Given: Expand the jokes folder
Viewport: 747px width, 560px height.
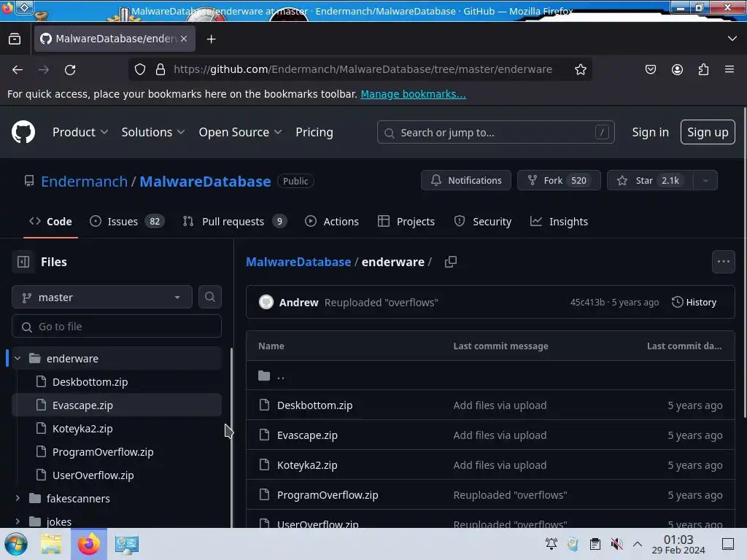Looking at the screenshot, I should coord(18,521).
